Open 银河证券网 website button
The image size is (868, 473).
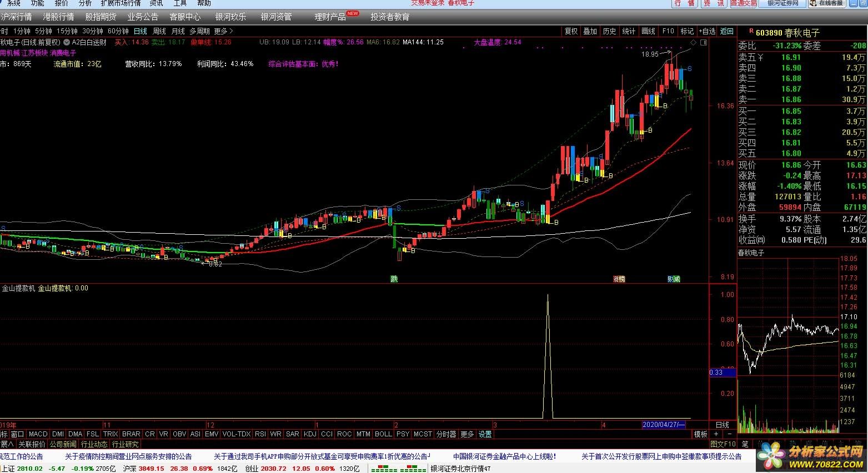tap(783, 3)
